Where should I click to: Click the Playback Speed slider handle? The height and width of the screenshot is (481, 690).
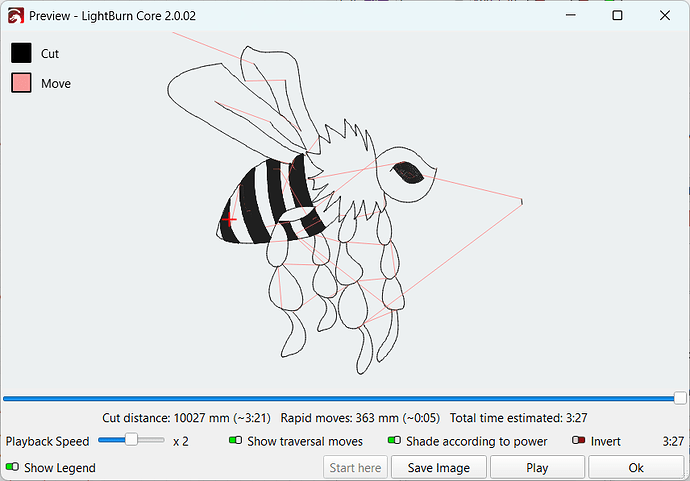pyautogui.click(x=131, y=440)
